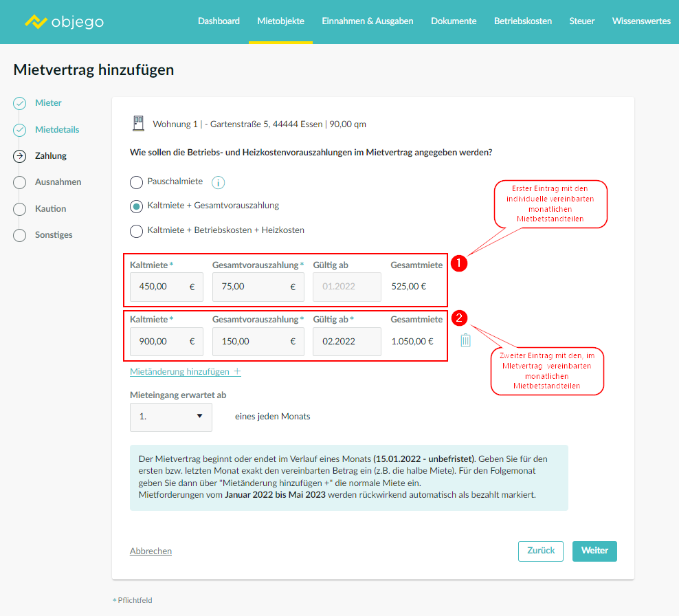Open the Mieteingang erwartet ab dropdown
679x616 pixels.
[x=170, y=417]
